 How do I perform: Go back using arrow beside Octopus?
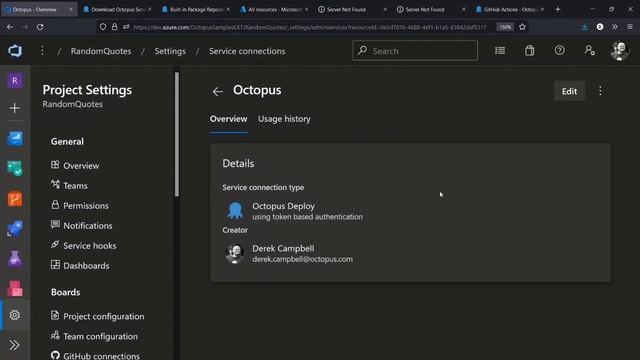(218, 91)
